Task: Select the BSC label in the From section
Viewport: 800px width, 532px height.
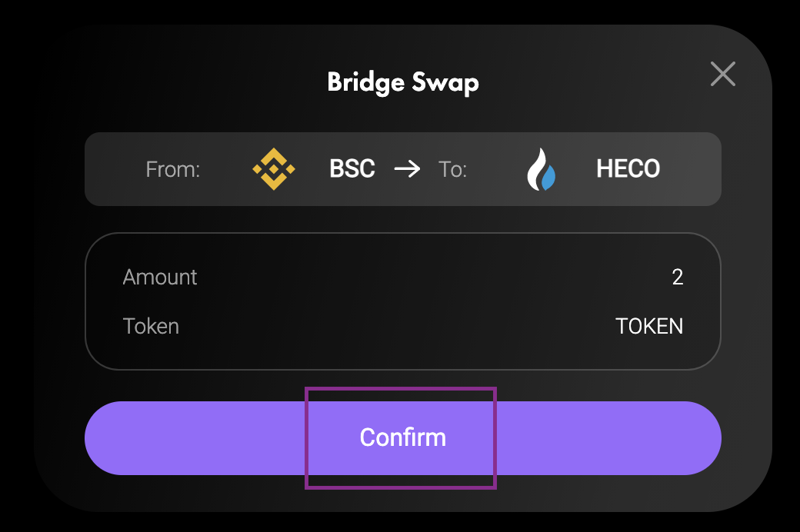Action: [x=352, y=168]
